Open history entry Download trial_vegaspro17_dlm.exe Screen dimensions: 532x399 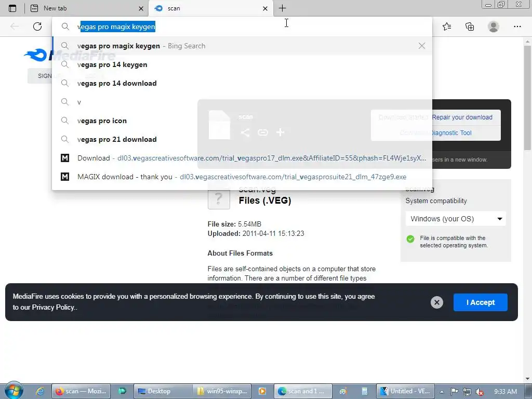[x=242, y=158]
